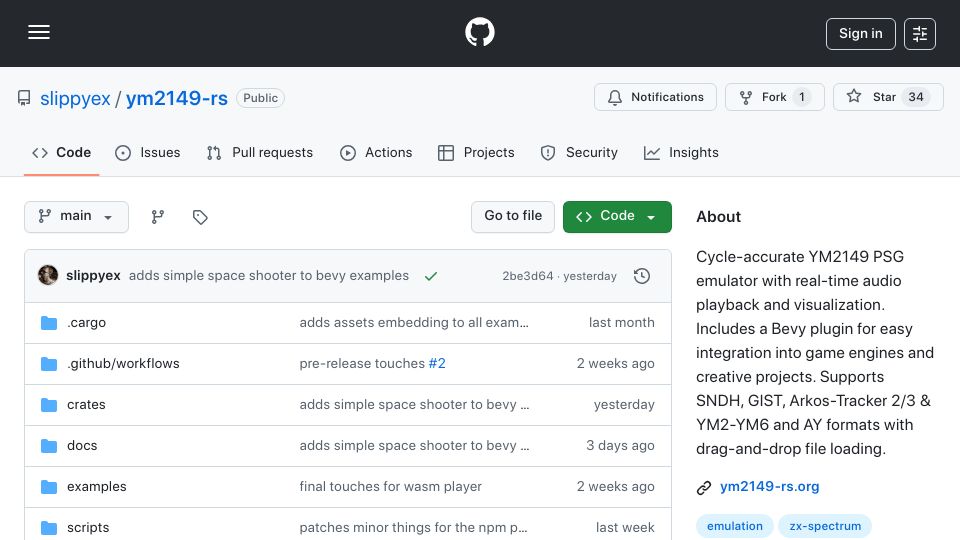Viewport: 960px width, 540px height.
Task: View the Security tab
Action: [x=579, y=152]
